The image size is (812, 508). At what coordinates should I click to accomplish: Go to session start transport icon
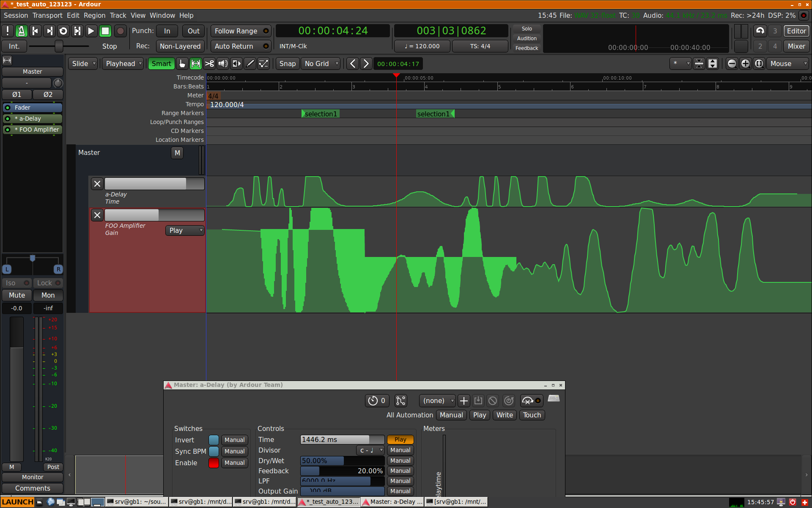pos(36,31)
